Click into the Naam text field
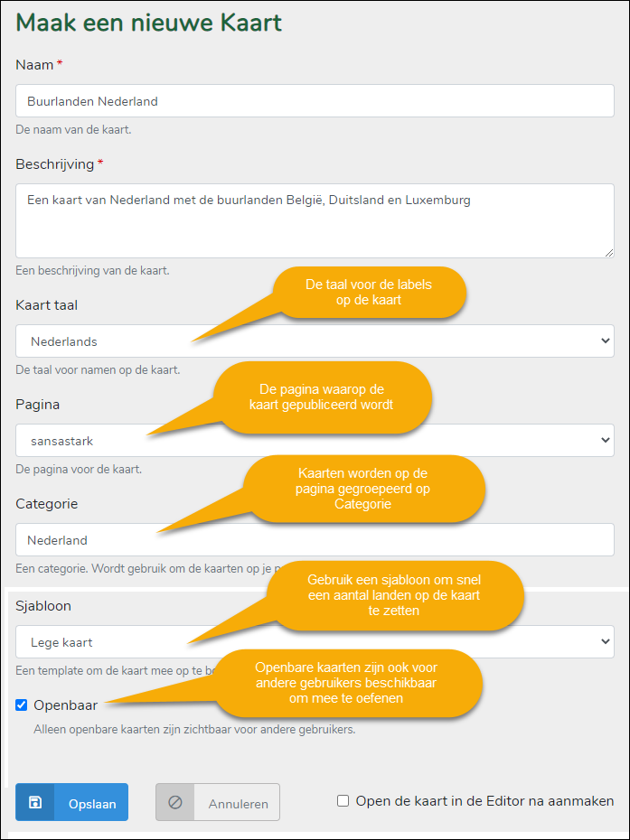Screen dimensions: 630x840 point(315,101)
